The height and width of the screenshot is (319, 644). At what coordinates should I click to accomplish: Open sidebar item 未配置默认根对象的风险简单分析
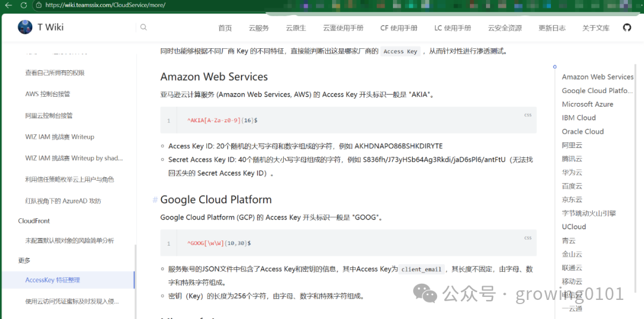point(69,240)
